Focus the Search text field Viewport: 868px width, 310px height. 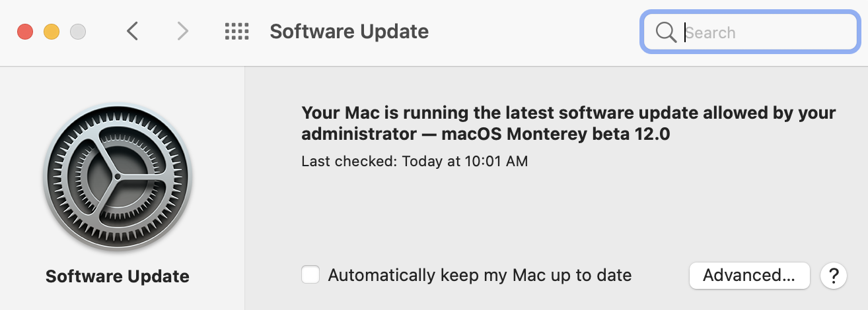[x=750, y=32]
